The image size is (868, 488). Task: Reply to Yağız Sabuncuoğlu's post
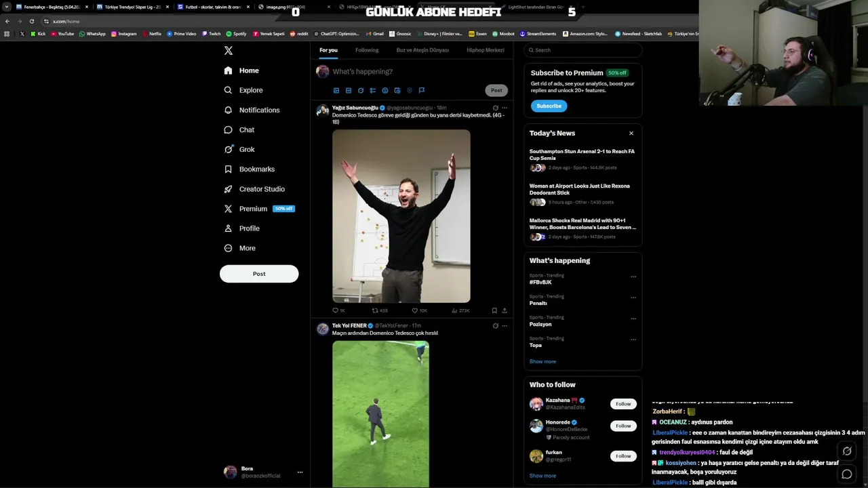click(x=338, y=310)
